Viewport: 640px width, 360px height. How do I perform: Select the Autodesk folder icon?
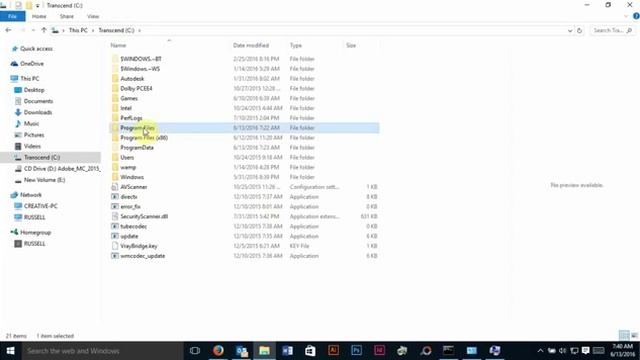(115, 78)
